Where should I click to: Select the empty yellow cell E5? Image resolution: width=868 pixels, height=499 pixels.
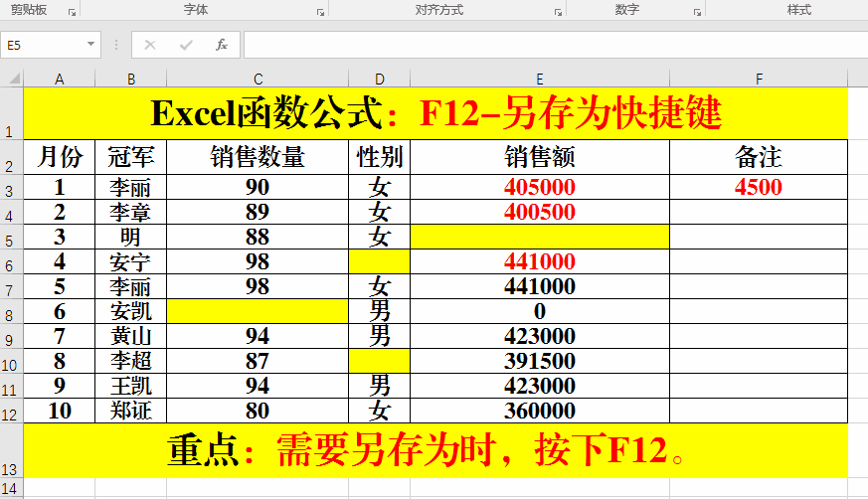tap(540, 237)
